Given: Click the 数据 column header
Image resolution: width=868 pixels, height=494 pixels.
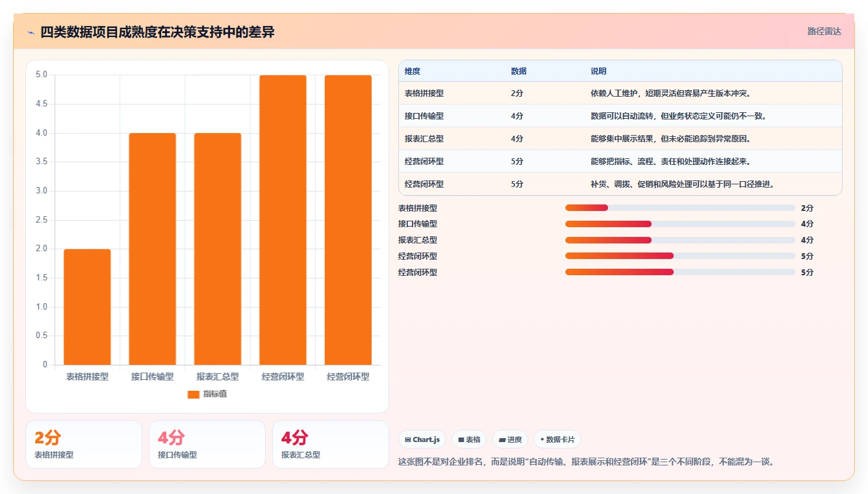Looking at the screenshot, I should [x=519, y=71].
